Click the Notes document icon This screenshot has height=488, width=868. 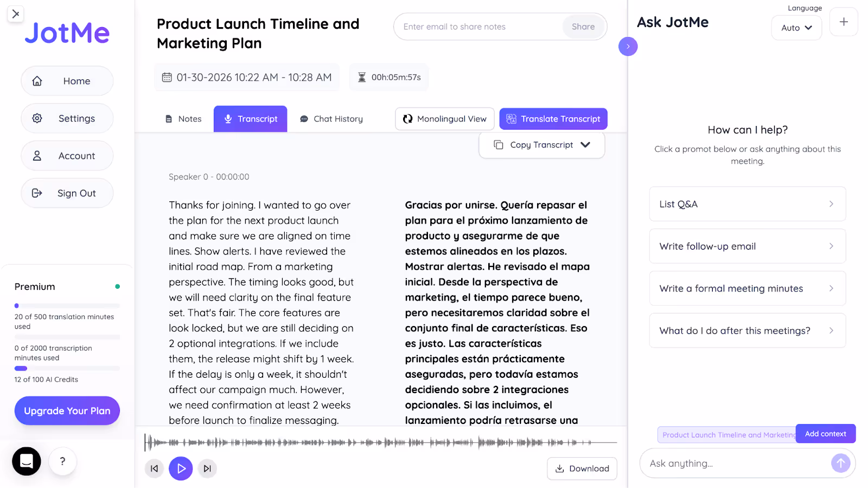pos(169,119)
